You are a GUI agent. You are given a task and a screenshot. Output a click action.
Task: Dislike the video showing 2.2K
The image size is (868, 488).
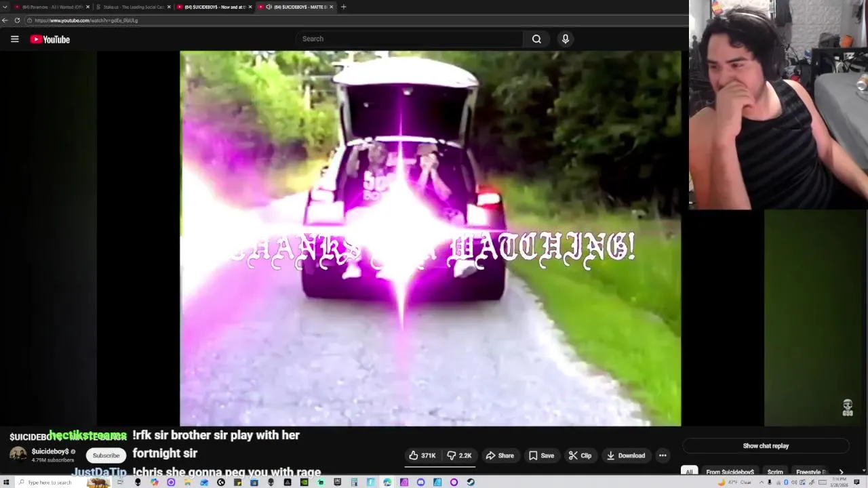point(460,455)
